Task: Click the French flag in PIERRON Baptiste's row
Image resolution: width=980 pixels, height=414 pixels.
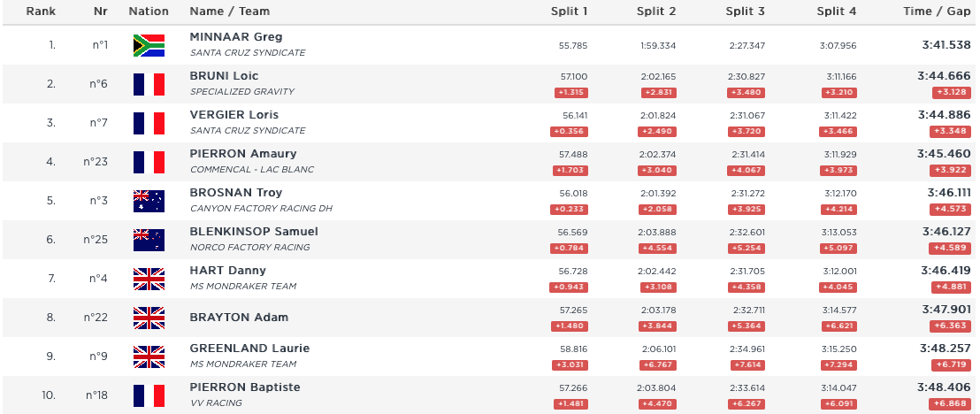Action: coord(149,395)
